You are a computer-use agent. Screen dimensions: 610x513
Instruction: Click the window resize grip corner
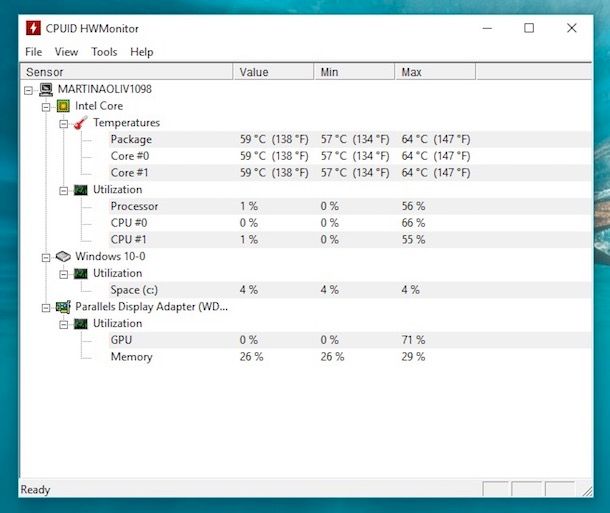coord(587,492)
